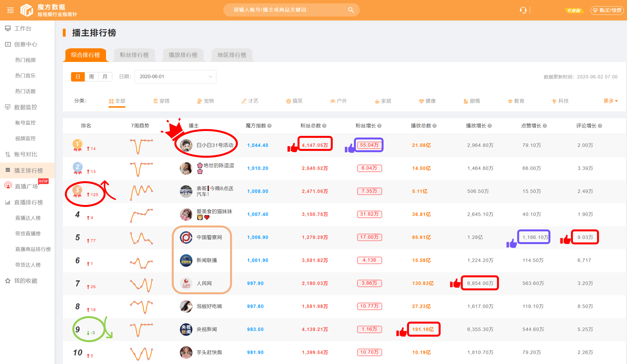Viewport: 627px width, 364px height.
Task: Open 央视新闻 avatar icon
Action: click(186, 329)
